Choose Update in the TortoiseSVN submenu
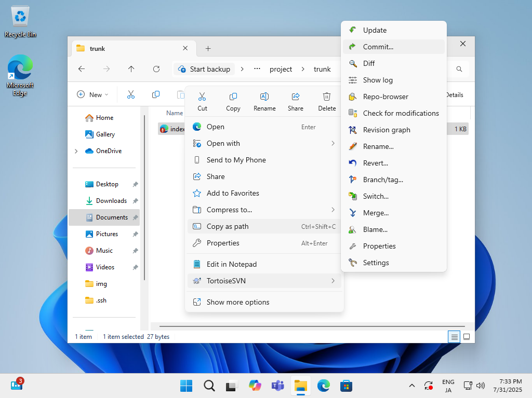Viewport: 532px width, 398px height. tap(394, 30)
